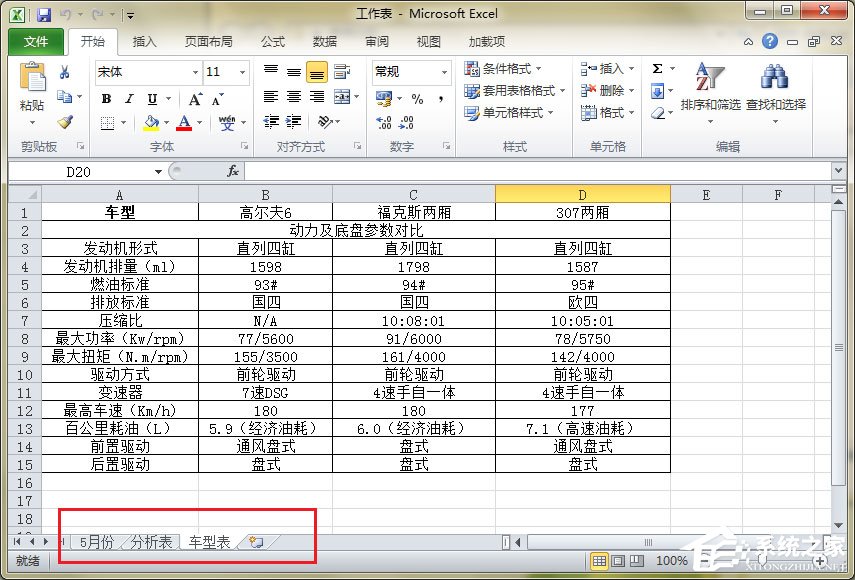The width and height of the screenshot is (855, 580).
Task: Open the 常规 number format dropdown
Action: (x=438, y=72)
